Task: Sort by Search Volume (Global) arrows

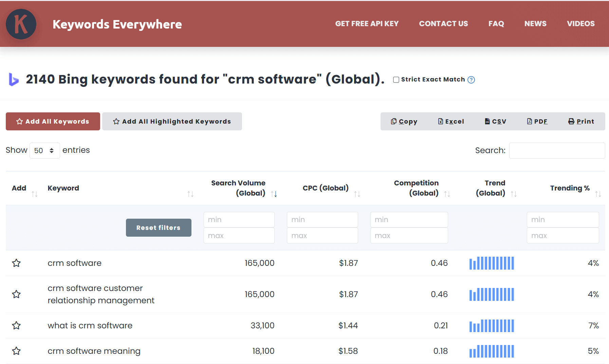Action: [x=274, y=194]
